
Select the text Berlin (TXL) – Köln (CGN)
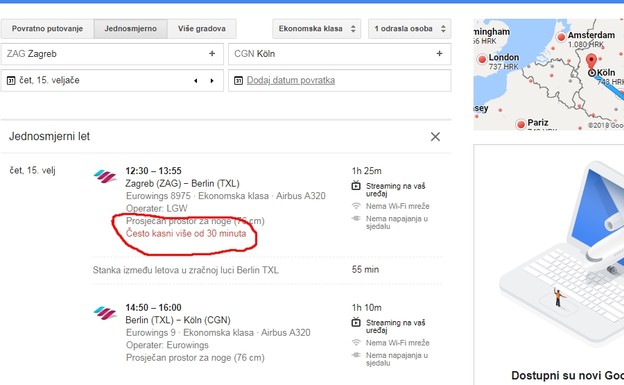coord(178,320)
